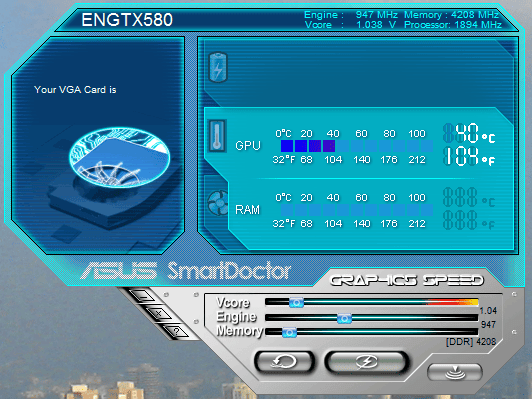Image resolution: width=532 pixels, height=399 pixels.
Task: Click the Graphics Speed panel heading
Action: [406, 280]
